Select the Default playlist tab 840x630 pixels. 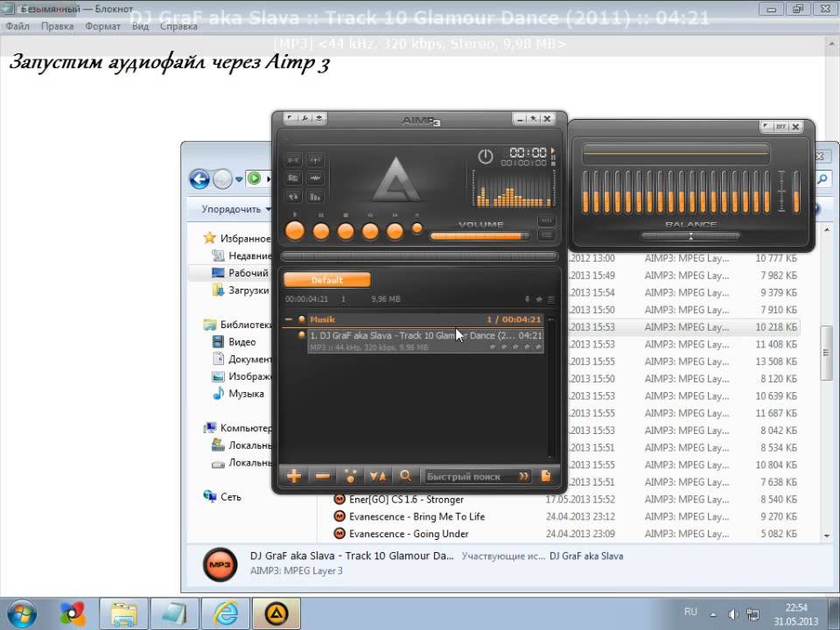click(x=326, y=280)
